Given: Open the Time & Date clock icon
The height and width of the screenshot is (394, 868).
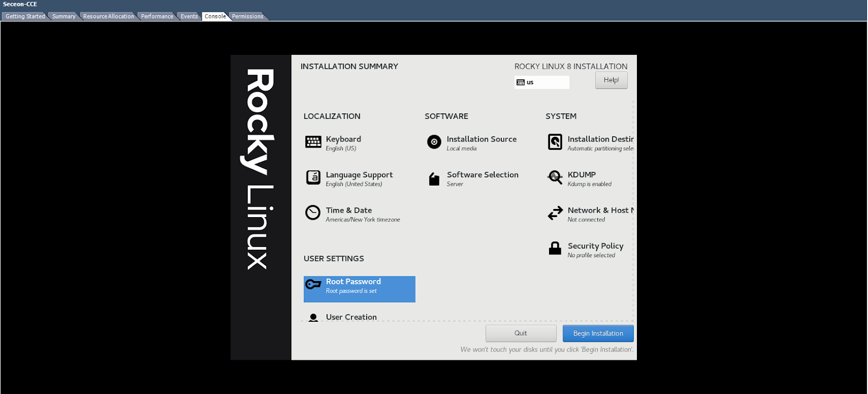Looking at the screenshot, I should 313,213.
